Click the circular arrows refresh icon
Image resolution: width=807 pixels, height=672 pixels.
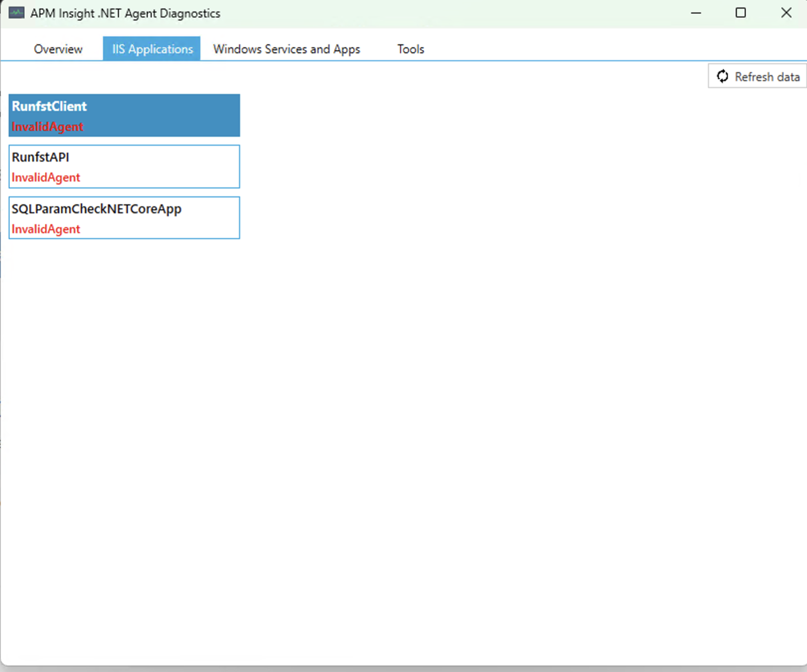722,77
